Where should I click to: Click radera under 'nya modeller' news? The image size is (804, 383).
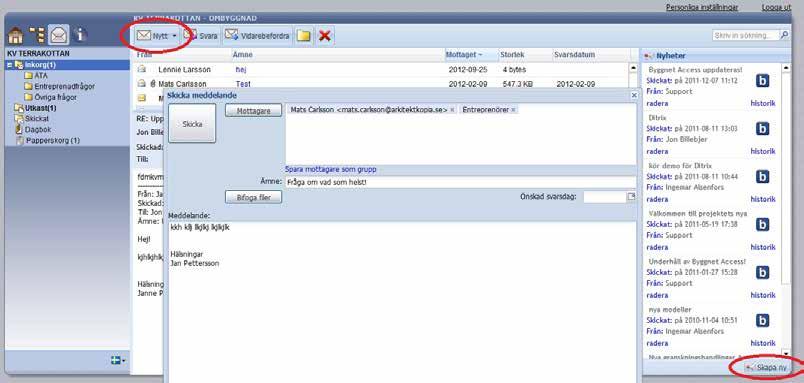click(x=657, y=343)
